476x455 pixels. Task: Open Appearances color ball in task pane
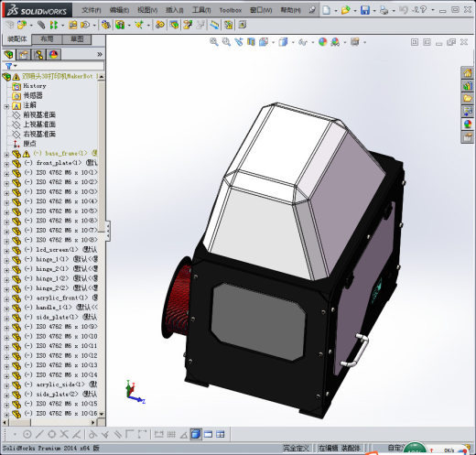[x=467, y=124]
